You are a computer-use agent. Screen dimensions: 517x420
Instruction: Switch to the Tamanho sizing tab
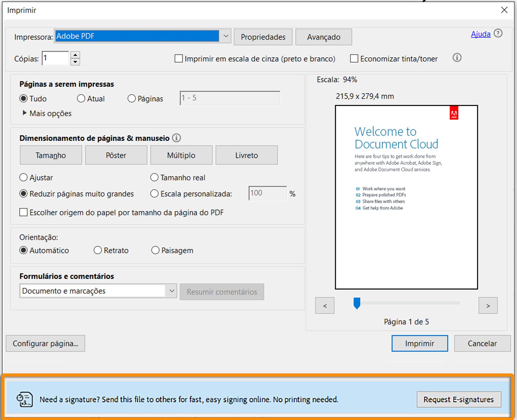(x=51, y=155)
